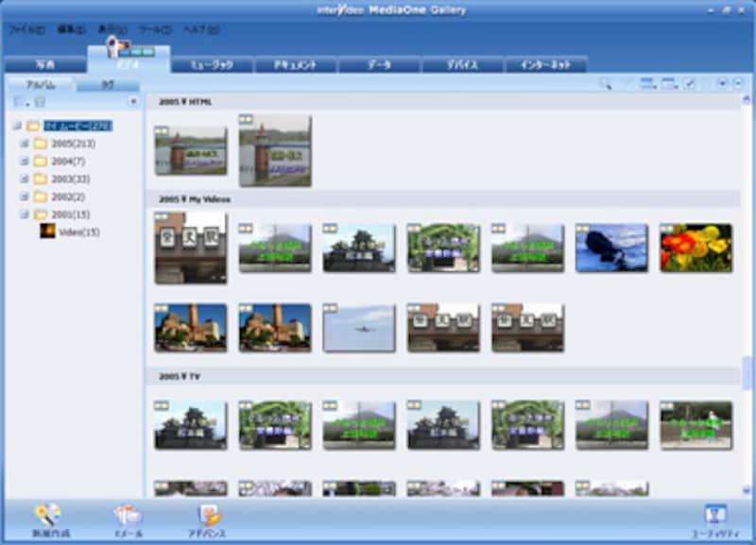
Task: Open the アドバンス (advanced) tool
Action: click(207, 519)
